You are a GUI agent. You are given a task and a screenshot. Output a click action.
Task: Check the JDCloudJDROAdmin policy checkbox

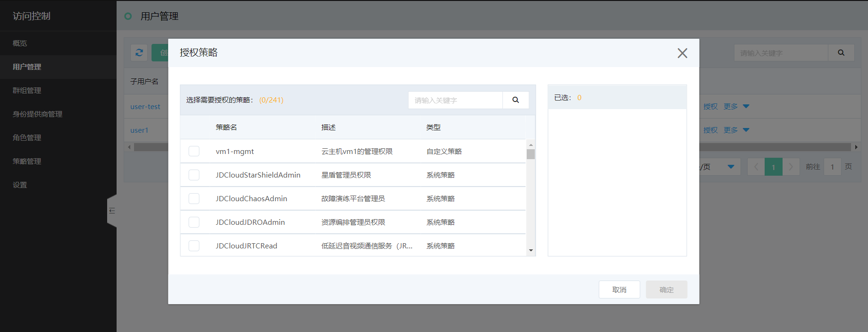[194, 222]
